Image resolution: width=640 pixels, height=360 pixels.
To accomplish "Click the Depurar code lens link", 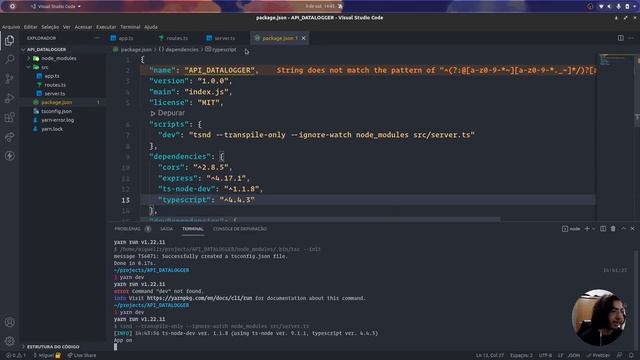I will click(168, 113).
